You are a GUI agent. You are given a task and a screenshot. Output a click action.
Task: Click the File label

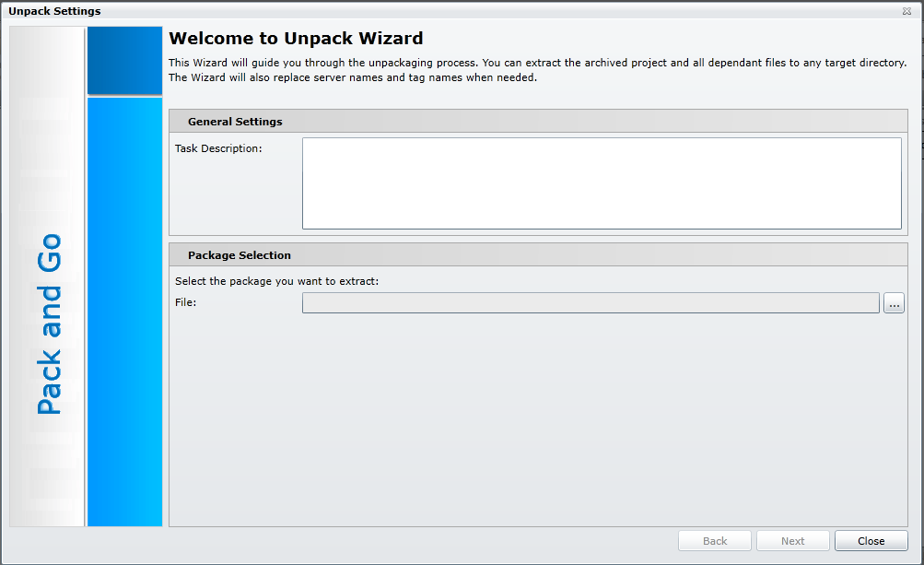(x=186, y=302)
